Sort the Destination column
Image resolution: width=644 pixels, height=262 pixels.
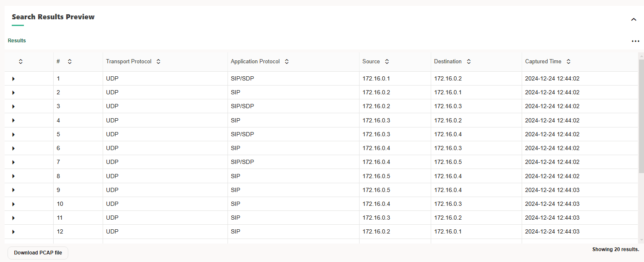point(468,61)
